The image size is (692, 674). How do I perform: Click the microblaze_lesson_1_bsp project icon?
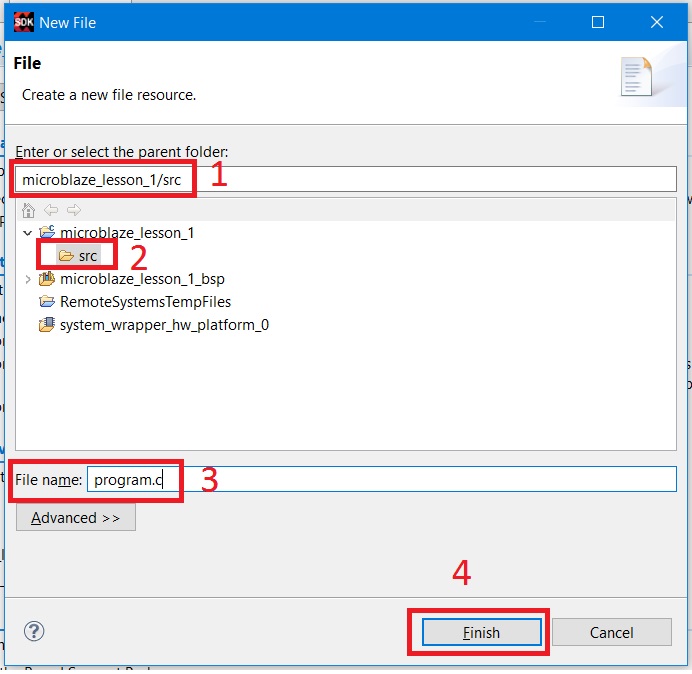pos(46,279)
